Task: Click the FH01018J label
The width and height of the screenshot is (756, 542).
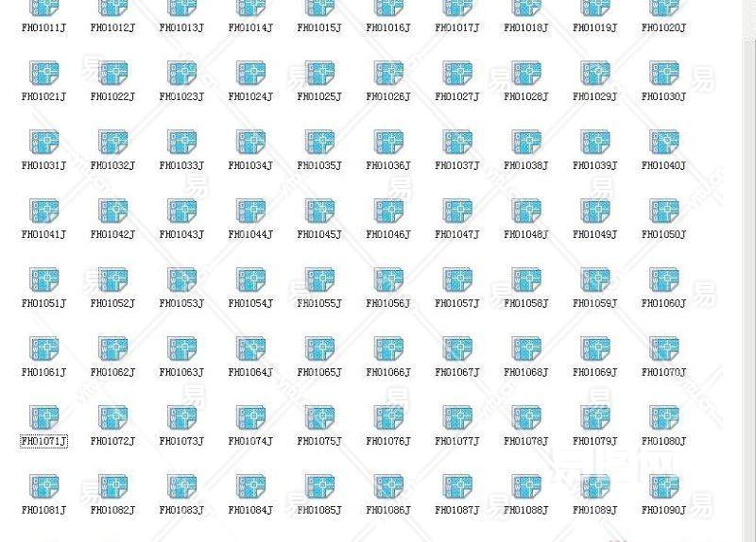Action: click(x=526, y=28)
